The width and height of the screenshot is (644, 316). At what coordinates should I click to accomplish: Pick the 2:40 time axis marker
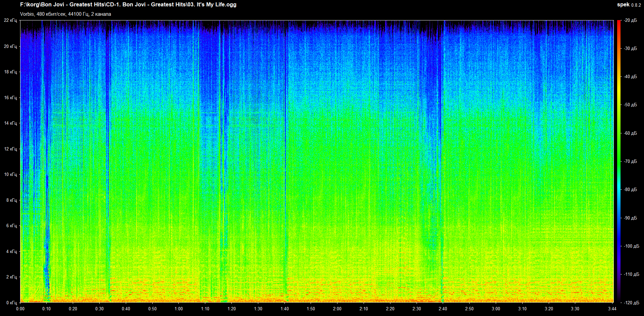click(x=443, y=309)
